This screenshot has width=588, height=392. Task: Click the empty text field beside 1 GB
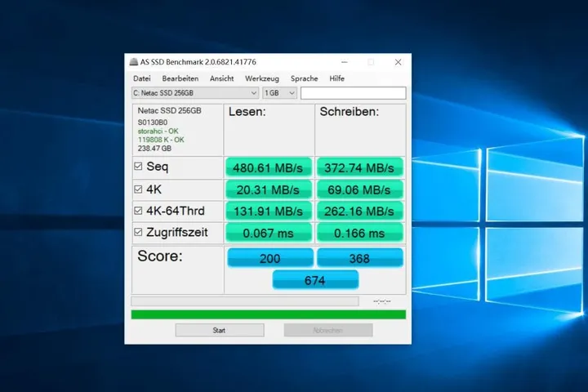353,93
